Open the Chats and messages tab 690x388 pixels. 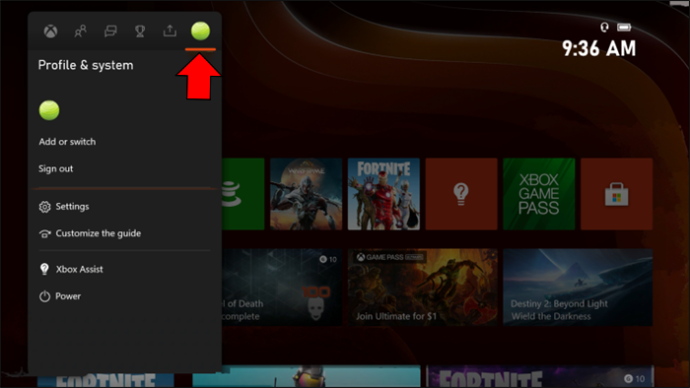tap(110, 31)
